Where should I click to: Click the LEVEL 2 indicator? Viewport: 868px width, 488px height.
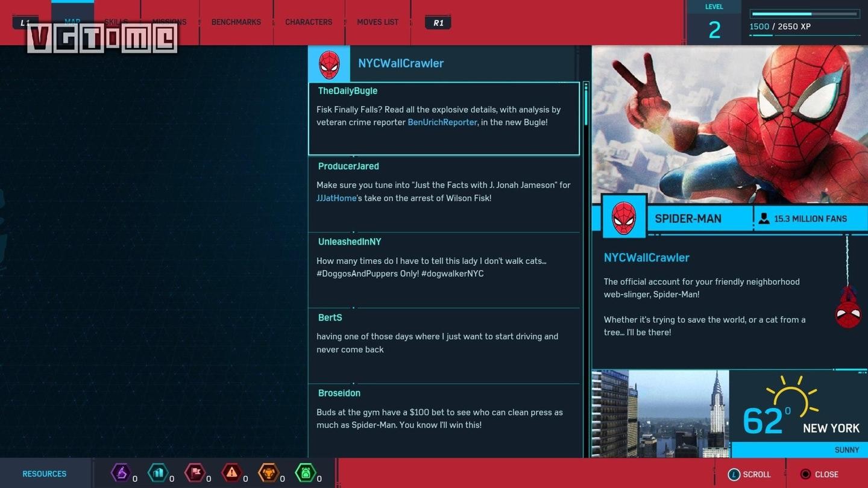[x=714, y=22]
